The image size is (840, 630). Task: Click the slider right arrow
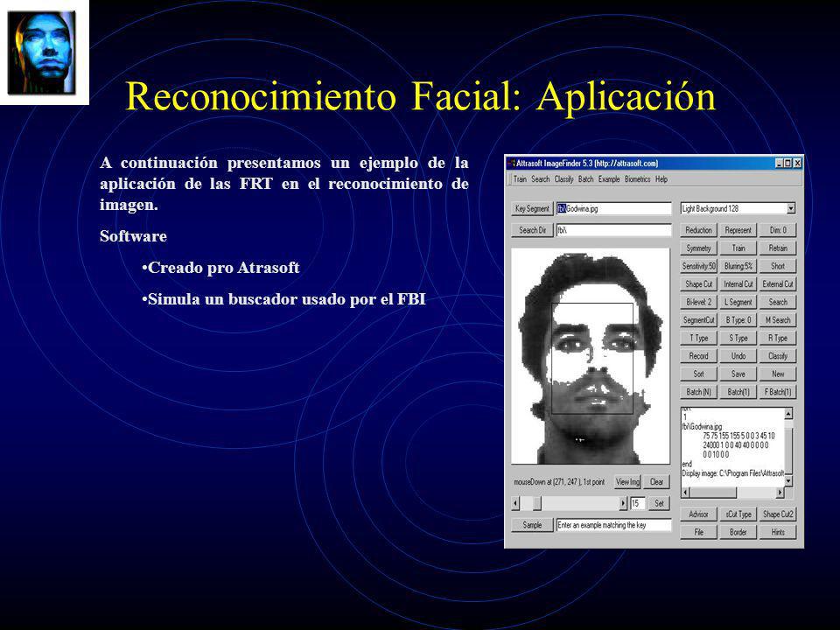[x=623, y=504]
